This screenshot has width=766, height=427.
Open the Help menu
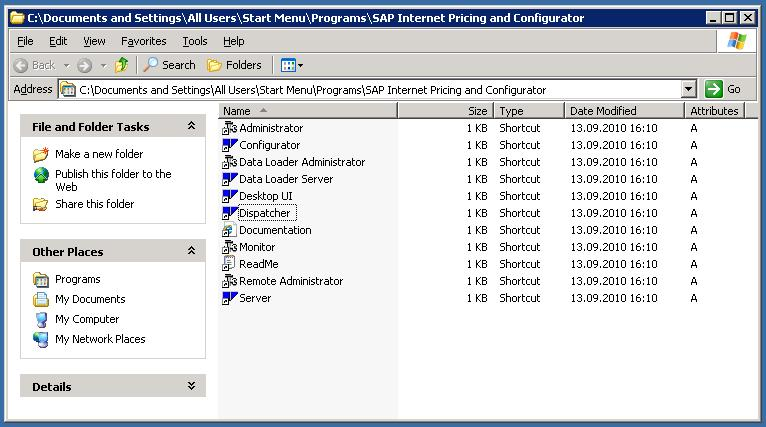point(234,42)
